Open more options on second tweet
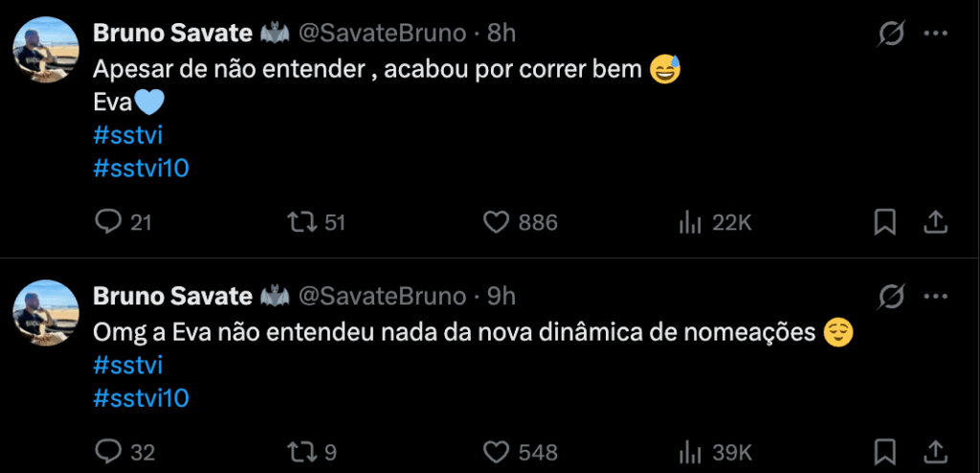This screenshot has height=473, width=980. [x=935, y=297]
